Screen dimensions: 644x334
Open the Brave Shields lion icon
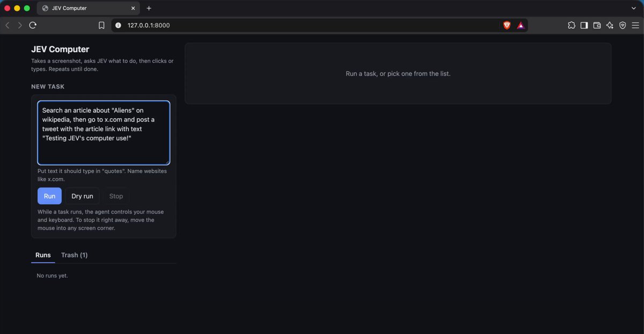(x=507, y=25)
